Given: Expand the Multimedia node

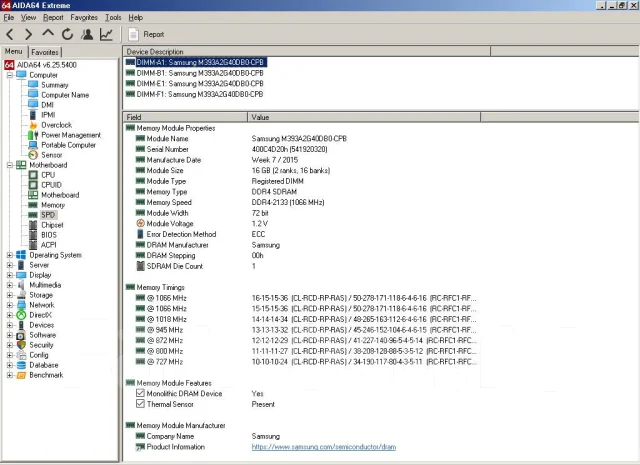Looking at the screenshot, I should [x=10, y=285].
